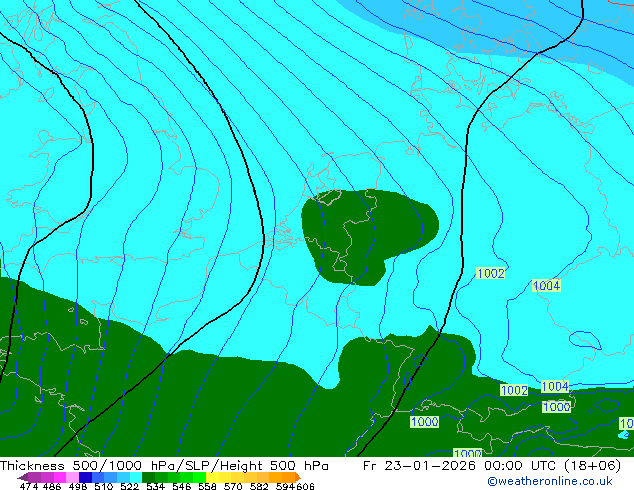Select the light pink swatch in the colour legend
Screen dimensions: 634x490
coord(72,477)
